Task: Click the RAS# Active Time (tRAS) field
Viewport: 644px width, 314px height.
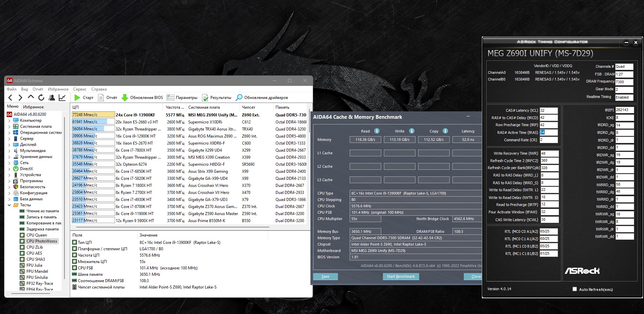Action: point(549,133)
